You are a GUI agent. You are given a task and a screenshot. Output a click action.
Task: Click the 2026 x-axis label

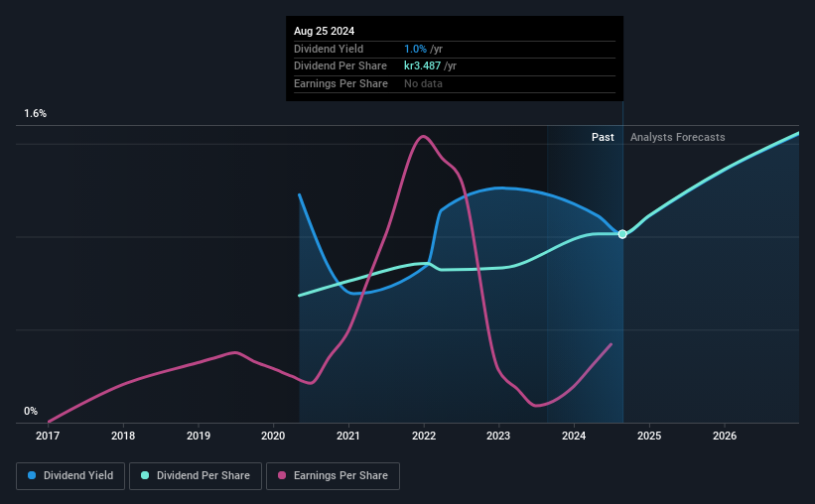[x=725, y=436]
